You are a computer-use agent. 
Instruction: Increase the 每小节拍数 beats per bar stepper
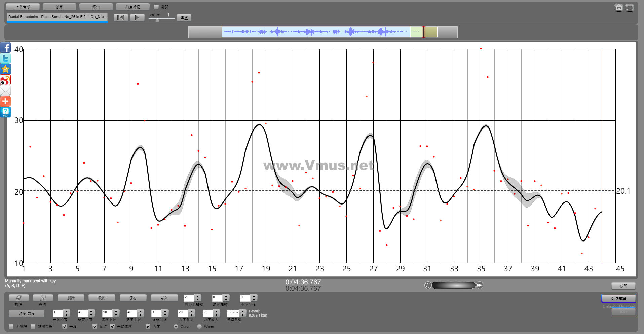198,296
